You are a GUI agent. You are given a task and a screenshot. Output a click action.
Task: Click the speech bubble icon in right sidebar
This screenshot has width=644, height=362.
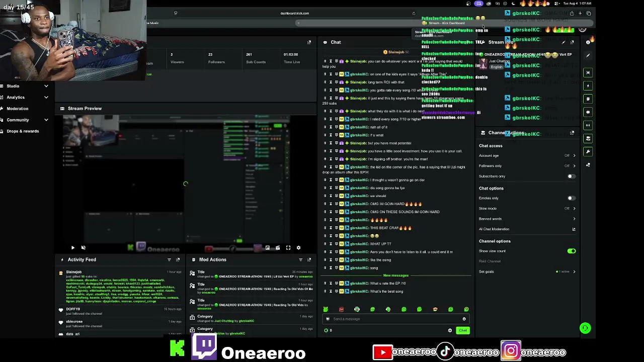point(588,112)
